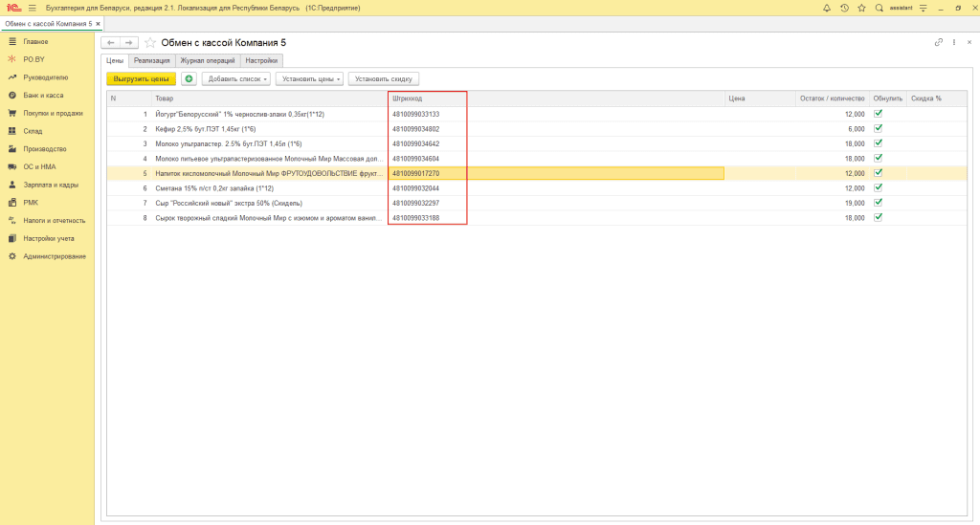The image size is (980, 525).
Task: Sort by Остаток / количество header
Action: 832,98
